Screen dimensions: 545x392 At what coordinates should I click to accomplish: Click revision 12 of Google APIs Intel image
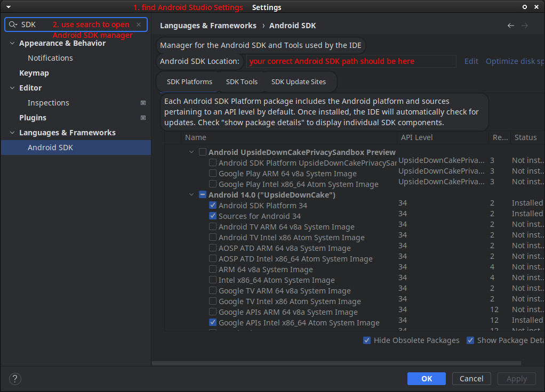point(494,320)
